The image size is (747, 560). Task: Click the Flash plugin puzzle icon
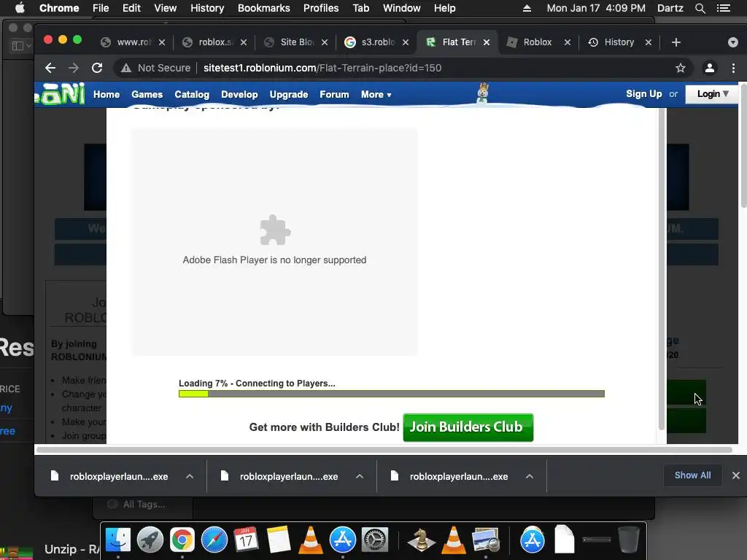click(275, 230)
